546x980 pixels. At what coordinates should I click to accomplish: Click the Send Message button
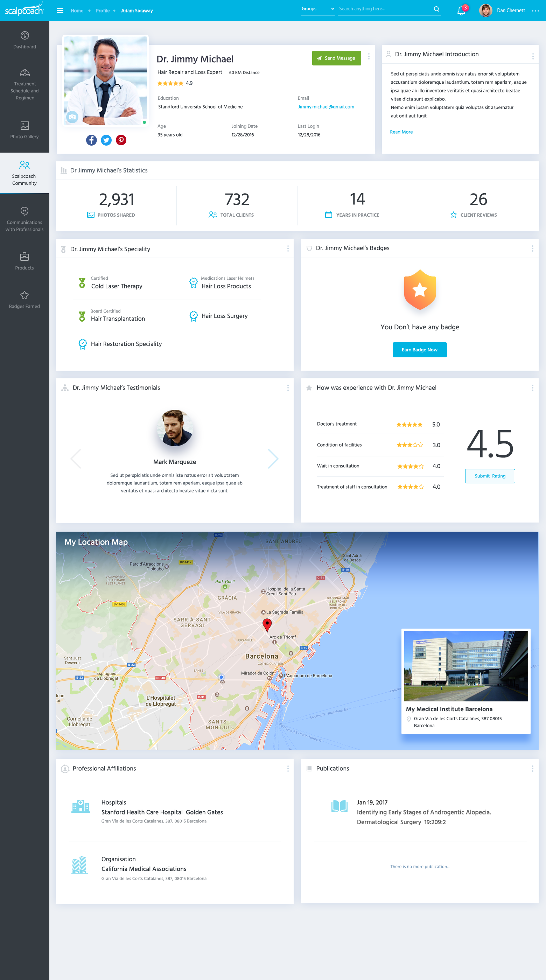coord(336,58)
